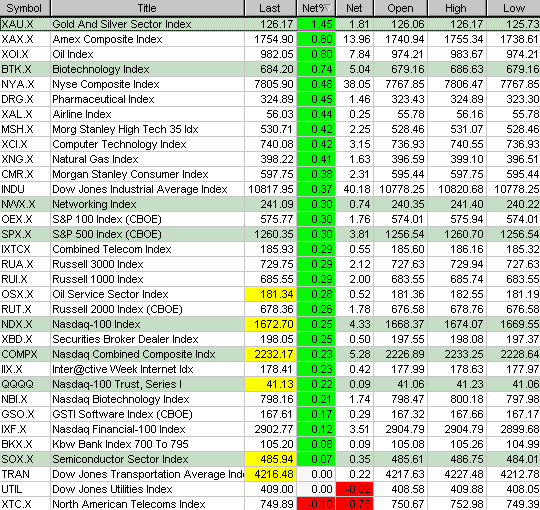This screenshot has width=540, height=510.
Task: Click the High column header
Action: pyautogui.click(x=457, y=8)
